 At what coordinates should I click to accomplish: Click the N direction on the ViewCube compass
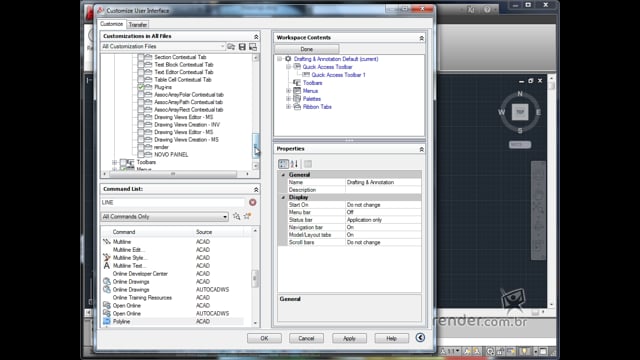pyautogui.click(x=520, y=94)
